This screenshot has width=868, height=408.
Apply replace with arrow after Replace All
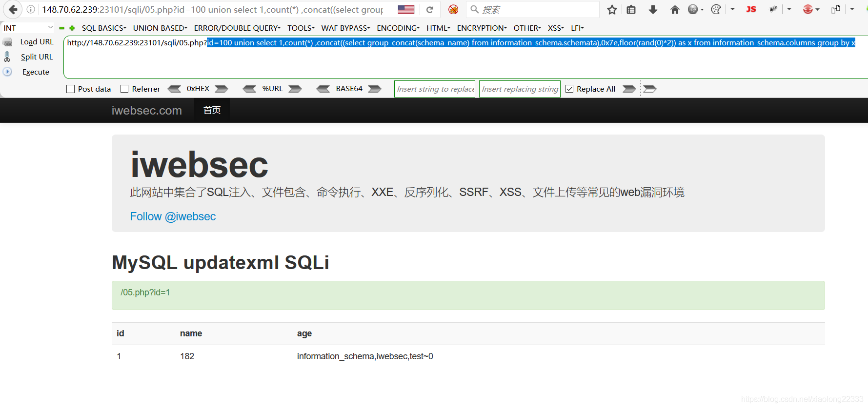(629, 89)
